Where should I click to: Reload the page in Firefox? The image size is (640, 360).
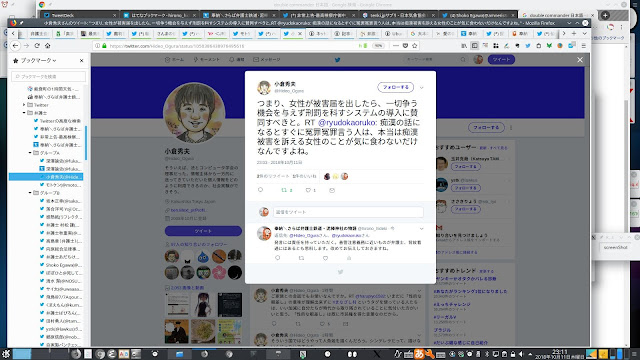[37, 46]
